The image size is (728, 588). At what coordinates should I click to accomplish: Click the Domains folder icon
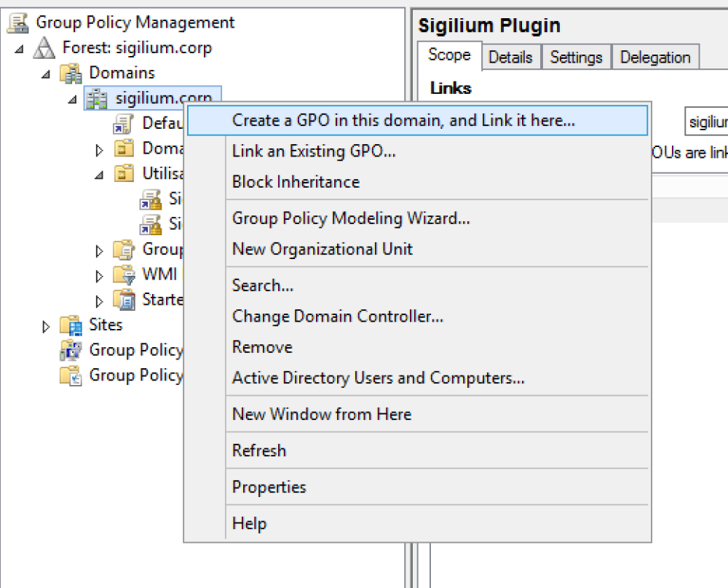[71, 73]
